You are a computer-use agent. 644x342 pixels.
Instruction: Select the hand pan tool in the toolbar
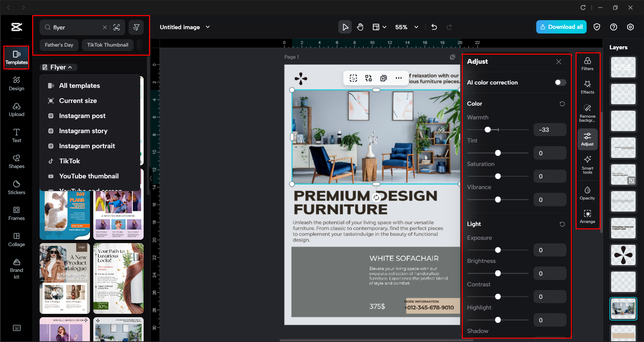360,27
